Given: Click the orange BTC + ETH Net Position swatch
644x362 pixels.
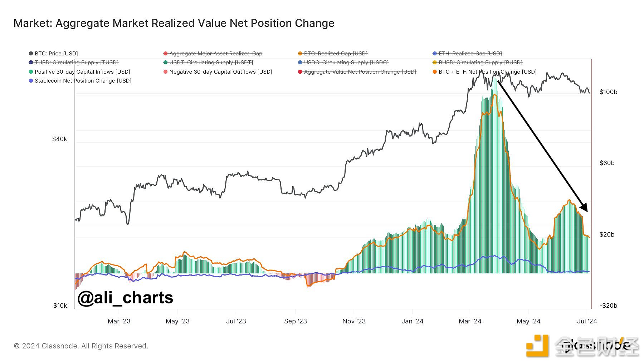Looking at the screenshot, I should 435,72.
